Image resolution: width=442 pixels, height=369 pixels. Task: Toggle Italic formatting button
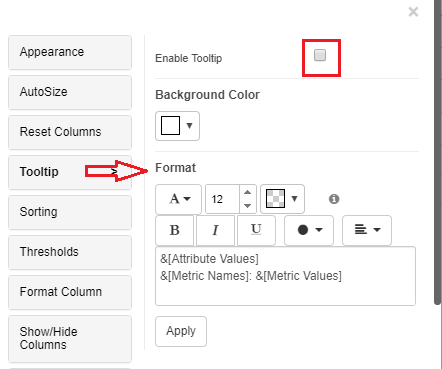pos(216,230)
